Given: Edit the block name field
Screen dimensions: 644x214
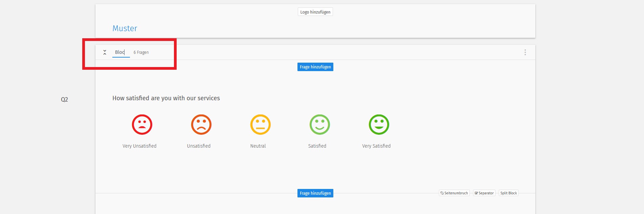Looking at the screenshot, I should point(121,52).
